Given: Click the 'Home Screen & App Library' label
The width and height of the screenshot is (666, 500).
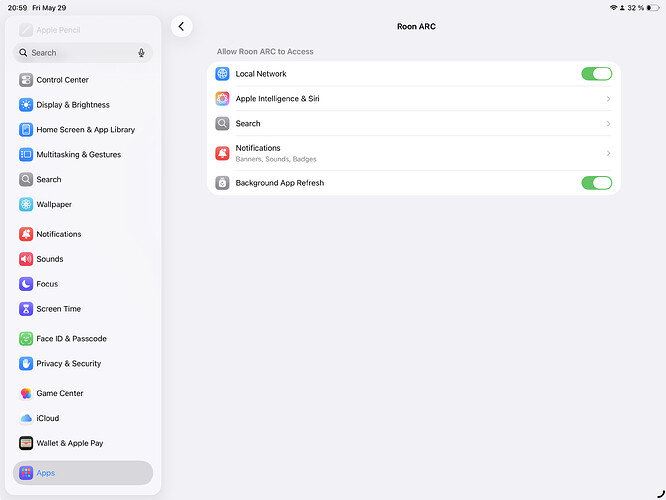Looking at the screenshot, I should coord(86,130).
